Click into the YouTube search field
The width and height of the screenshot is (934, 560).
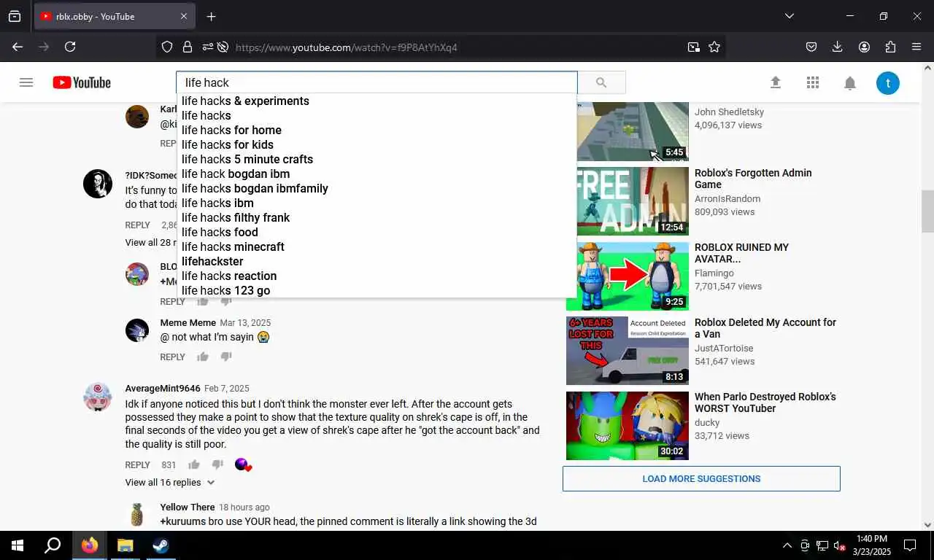377,82
